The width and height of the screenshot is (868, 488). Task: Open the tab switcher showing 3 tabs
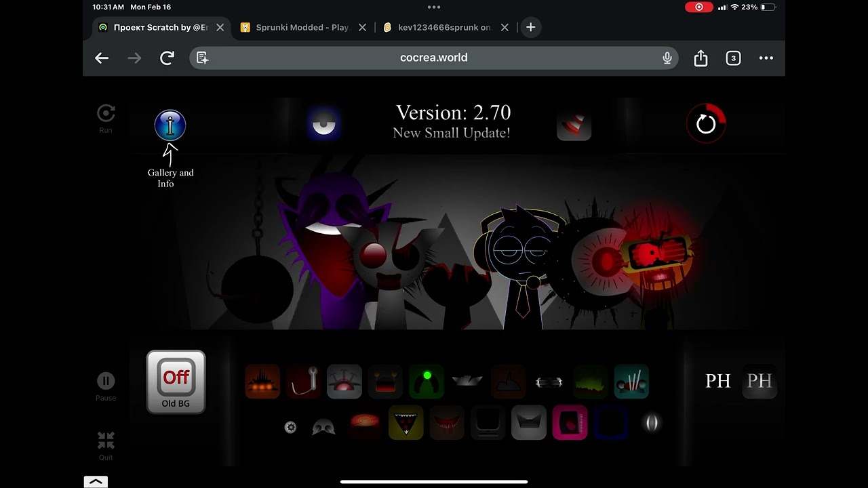coord(733,58)
